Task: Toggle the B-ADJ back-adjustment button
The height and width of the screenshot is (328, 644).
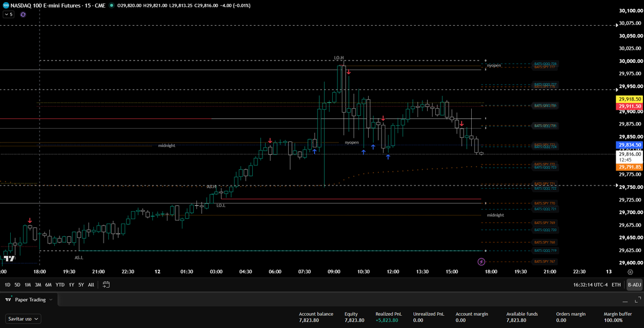Action: click(x=634, y=285)
